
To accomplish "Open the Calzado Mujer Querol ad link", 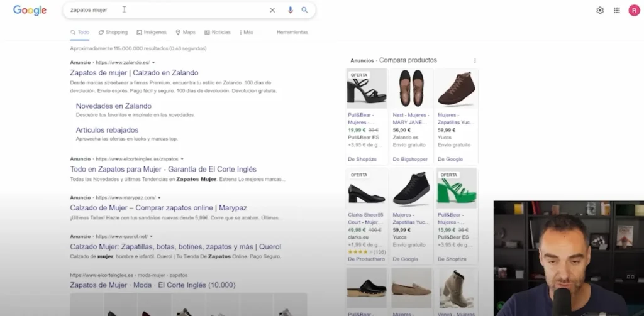I will 175,247.
